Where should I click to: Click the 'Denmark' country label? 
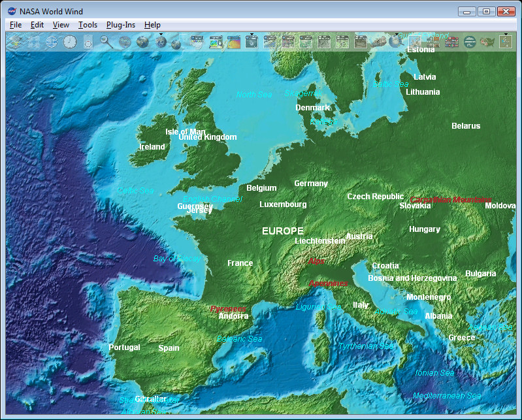point(312,108)
